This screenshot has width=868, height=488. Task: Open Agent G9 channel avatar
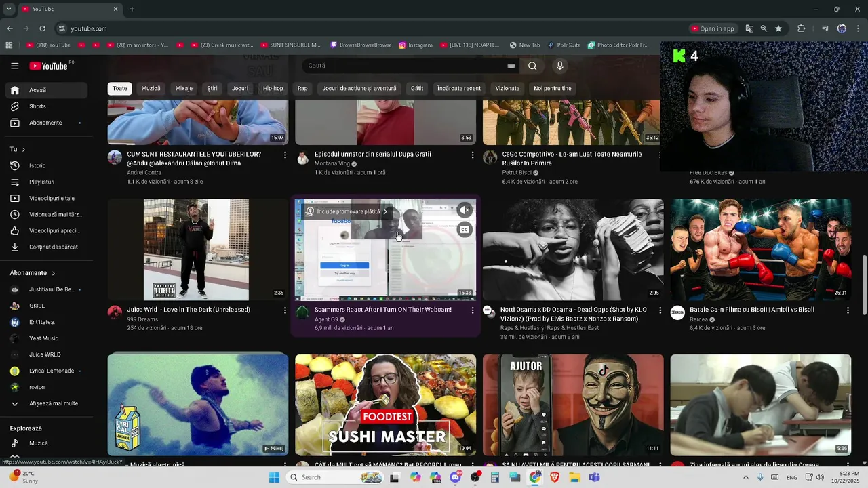302,312
